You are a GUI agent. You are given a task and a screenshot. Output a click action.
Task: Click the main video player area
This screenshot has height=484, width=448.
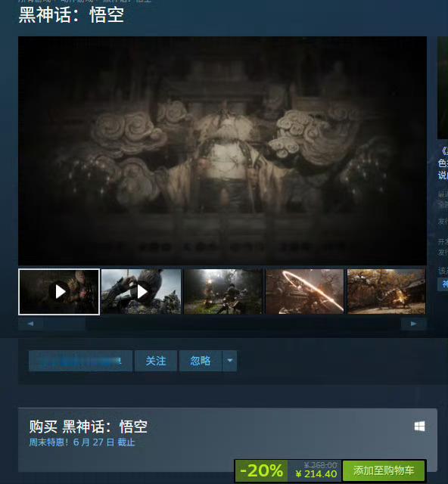point(222,150)
